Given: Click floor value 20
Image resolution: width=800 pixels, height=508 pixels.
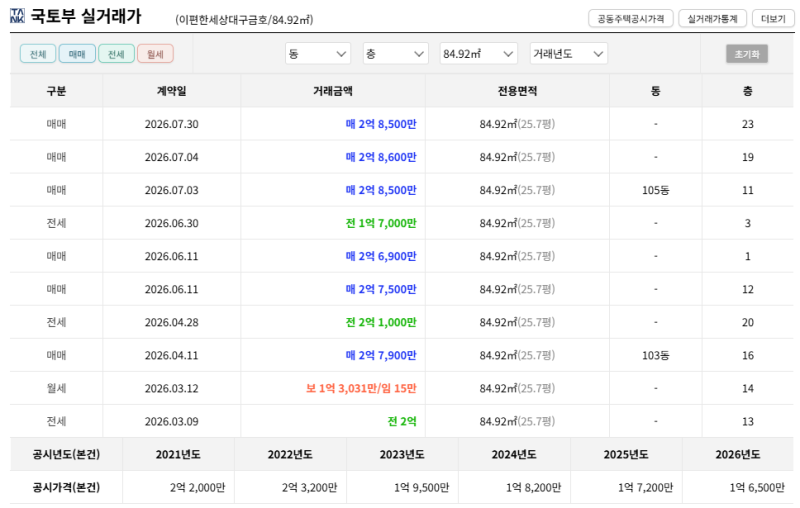Looking at the screenshot, I should [x=747, y=322].
